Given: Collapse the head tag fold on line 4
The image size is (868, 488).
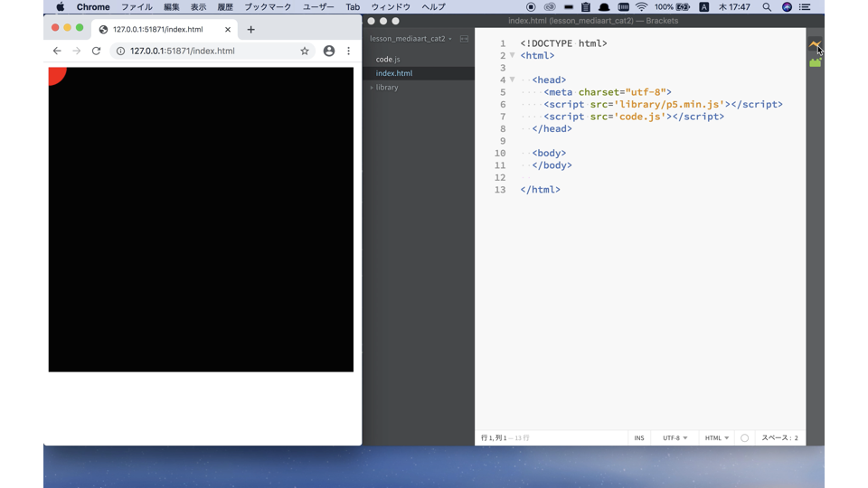Looking at the screenshot, I should [x=513, y=80].
